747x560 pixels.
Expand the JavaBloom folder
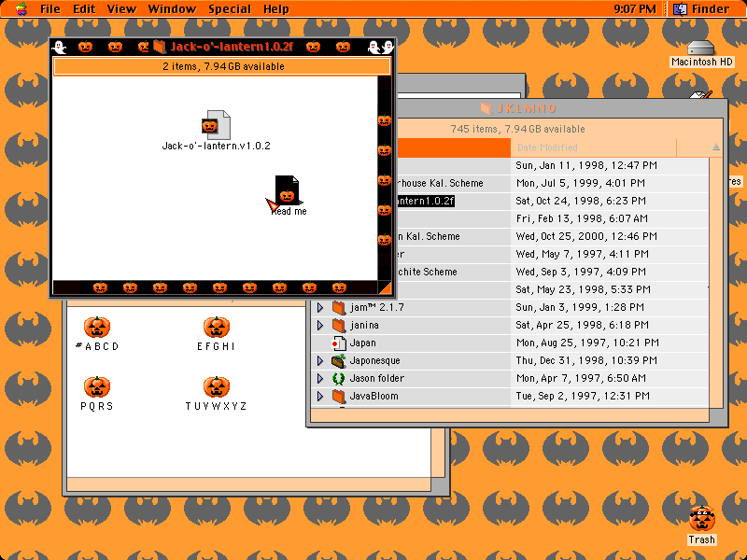tap(320, 396)
